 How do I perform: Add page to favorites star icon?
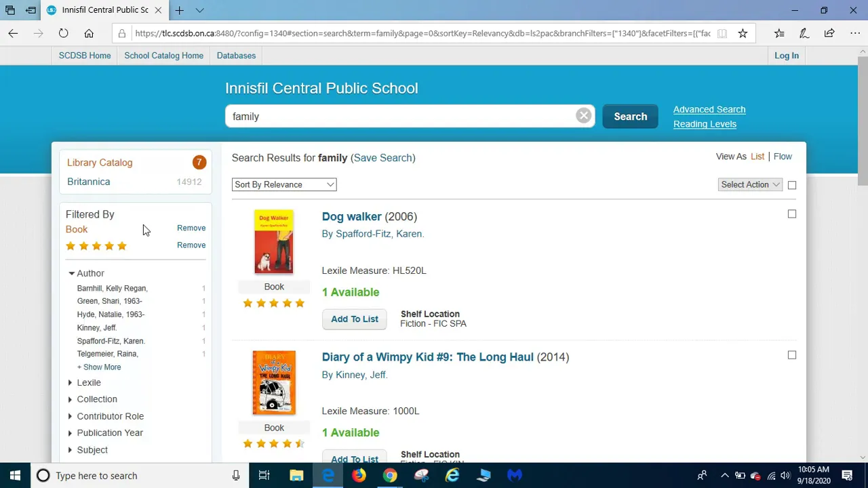coord(743,33)
